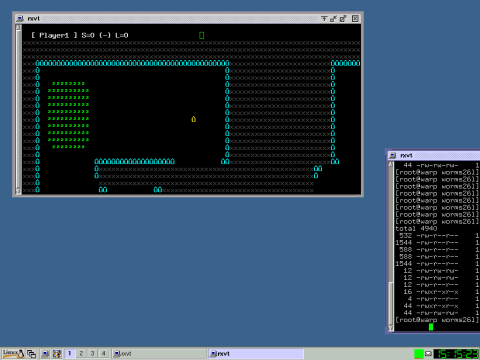Open the window list icon in taskbar
480x360 pixels.
click(x=31, y=353)
